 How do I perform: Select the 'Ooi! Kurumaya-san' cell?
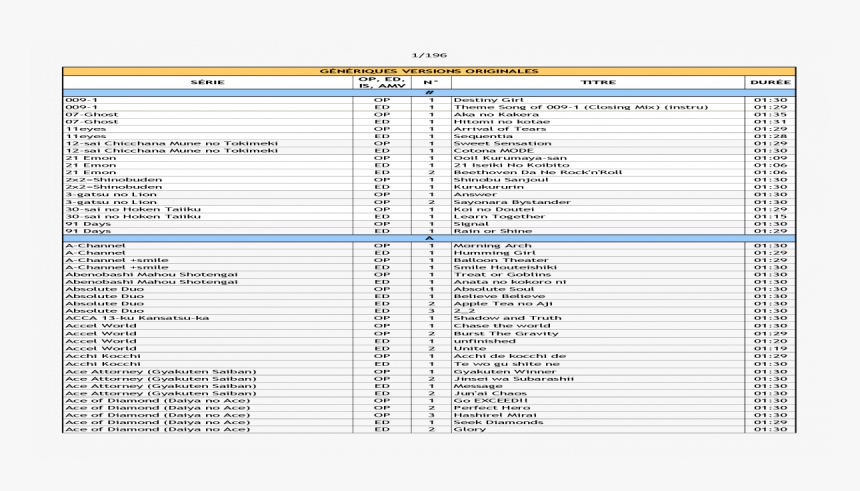pos(598,158)
